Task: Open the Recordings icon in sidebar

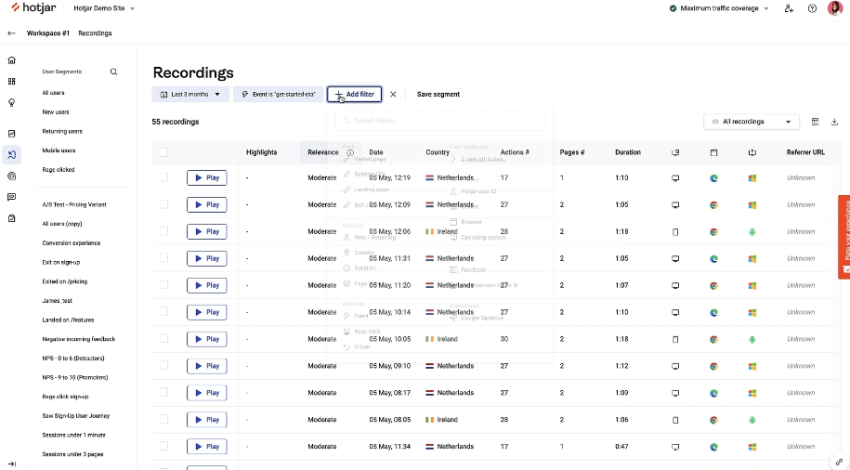Action: pyautogui.click(x=11, y=154)
